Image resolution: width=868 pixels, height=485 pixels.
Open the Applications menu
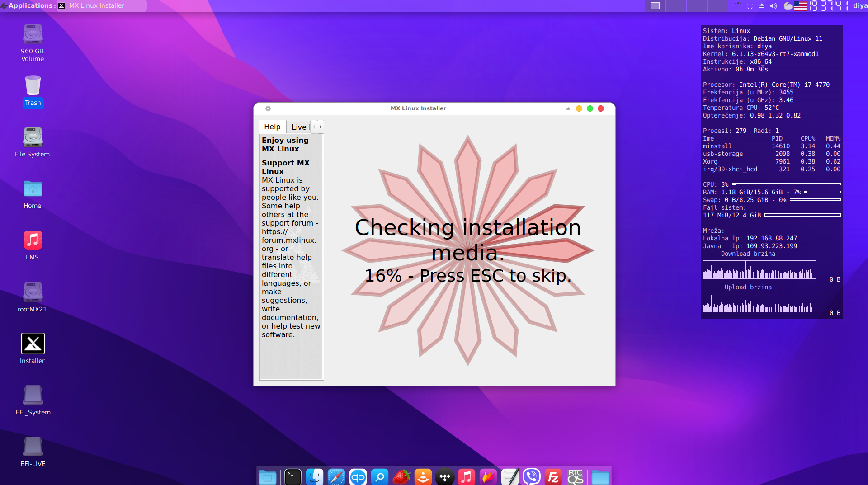coord(27,6)
